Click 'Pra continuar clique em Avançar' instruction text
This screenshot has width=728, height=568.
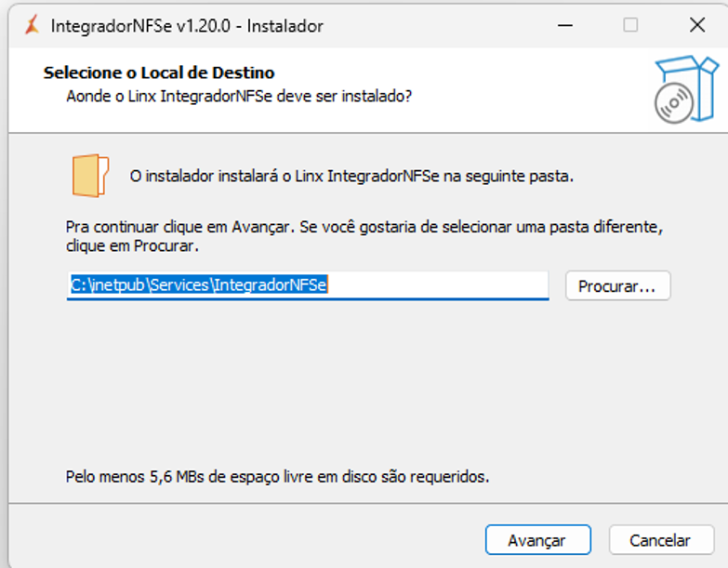(x=364, y=236)
